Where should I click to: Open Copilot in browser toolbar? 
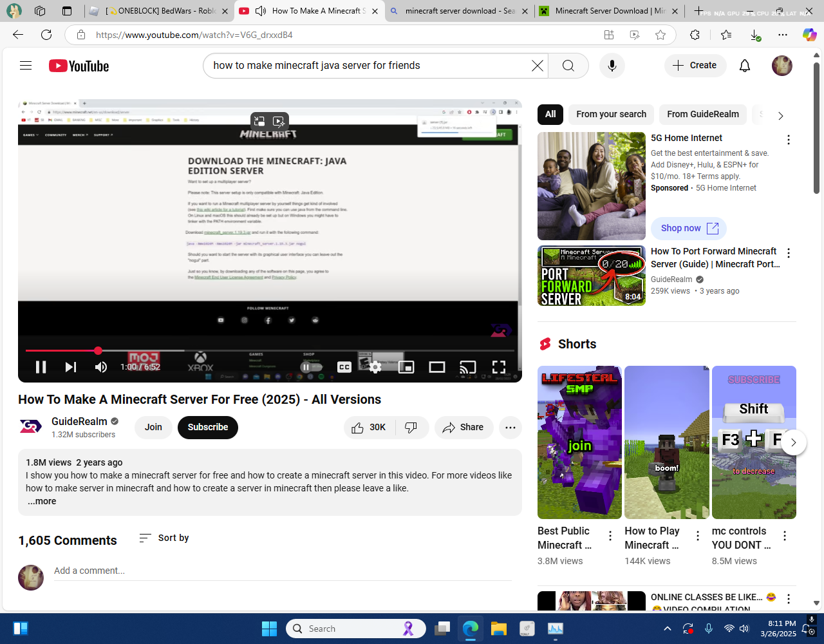point(809,35)
